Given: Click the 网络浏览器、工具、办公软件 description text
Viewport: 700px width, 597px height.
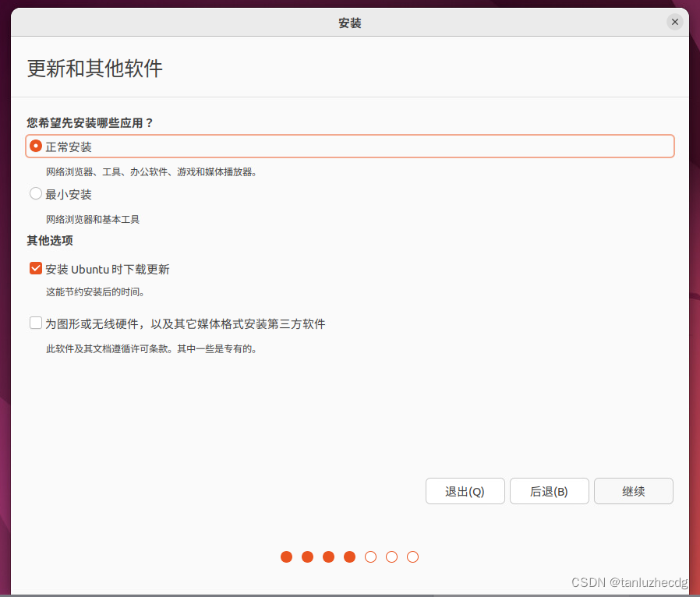Looking at the screenshot, I should pos(152,171).
